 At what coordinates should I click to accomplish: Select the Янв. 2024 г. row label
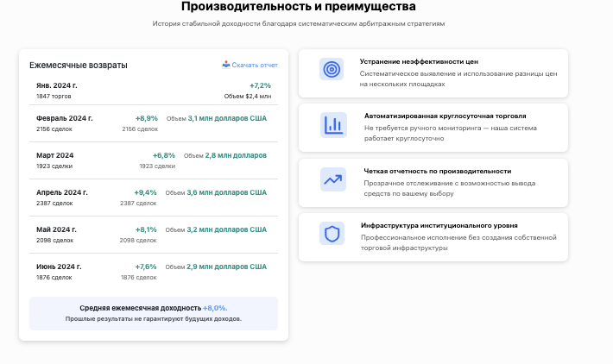[x=57, y=85]
